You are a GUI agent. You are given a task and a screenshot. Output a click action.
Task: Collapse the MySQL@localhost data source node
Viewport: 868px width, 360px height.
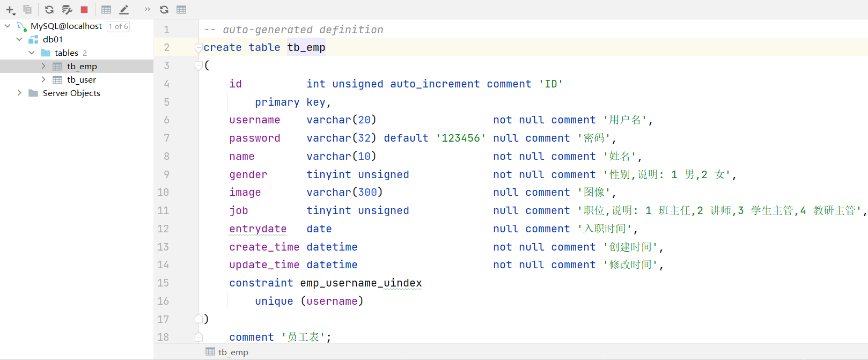(8, 26)
